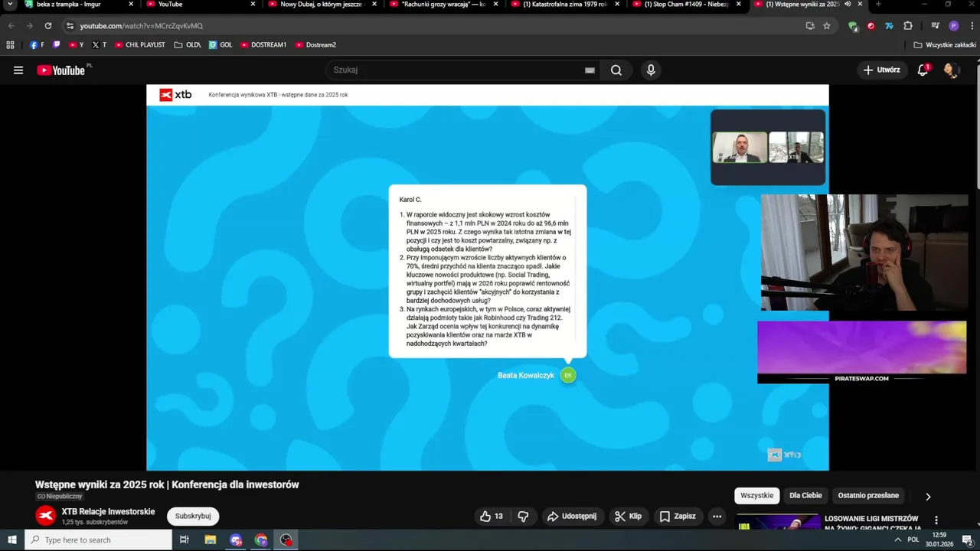Go back to previous page
Image resolution: width=980 pixels, height=551 pixels.
[11, 26]
